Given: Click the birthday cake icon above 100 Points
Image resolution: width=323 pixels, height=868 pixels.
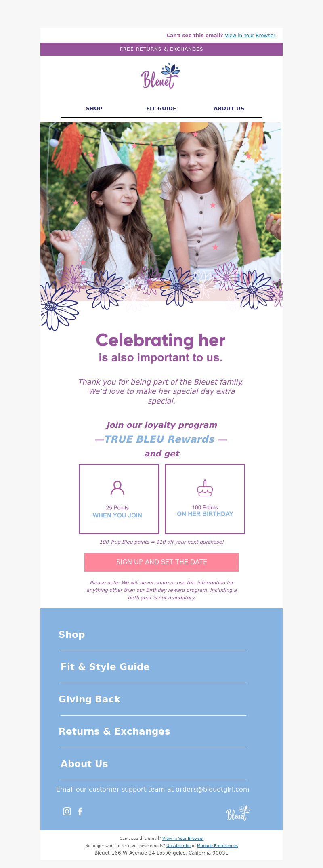Looking at the screenshot, I should tap(205, 488).
